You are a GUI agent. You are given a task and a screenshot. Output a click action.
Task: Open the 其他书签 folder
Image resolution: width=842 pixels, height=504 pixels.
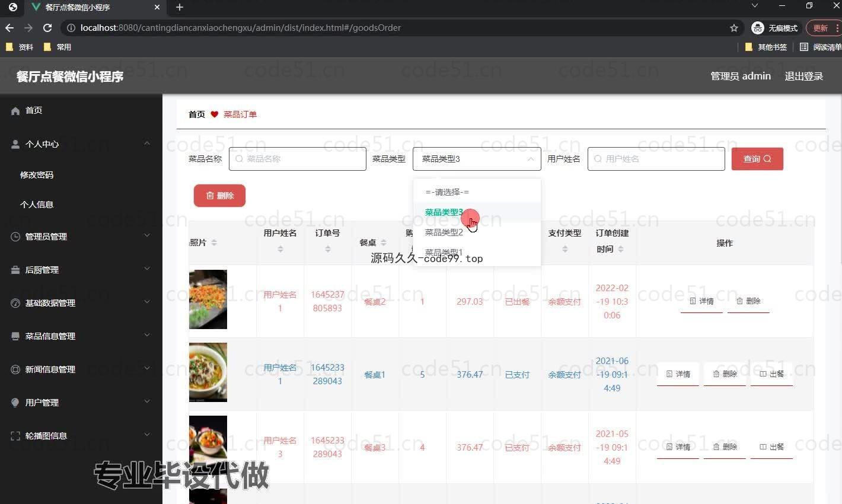[x=766, y=47]
